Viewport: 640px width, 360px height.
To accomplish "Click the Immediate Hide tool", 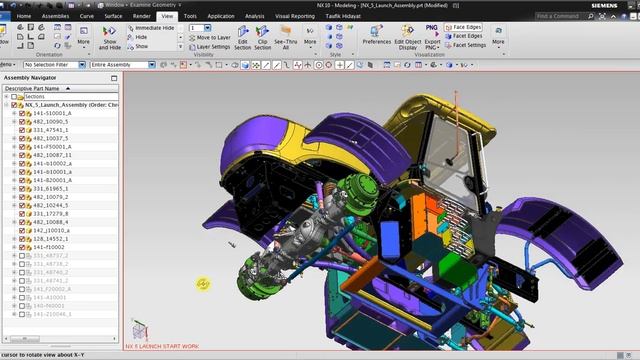I will [151, 28].
